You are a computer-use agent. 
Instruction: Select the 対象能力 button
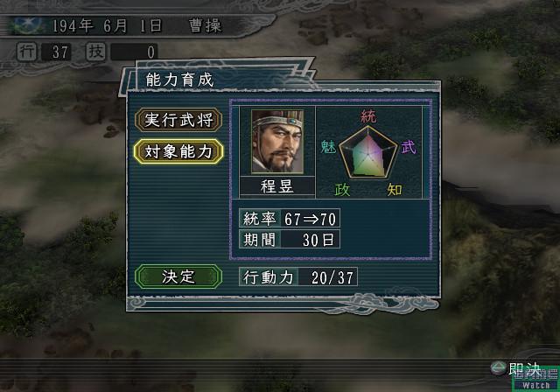178,151
